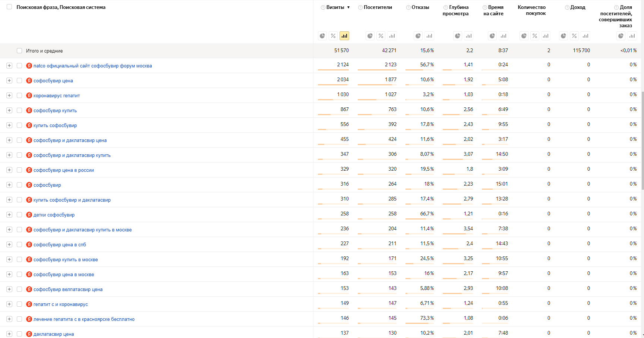
Task: Select pie chart icon under Доход column
Action: tap(563, 36)
